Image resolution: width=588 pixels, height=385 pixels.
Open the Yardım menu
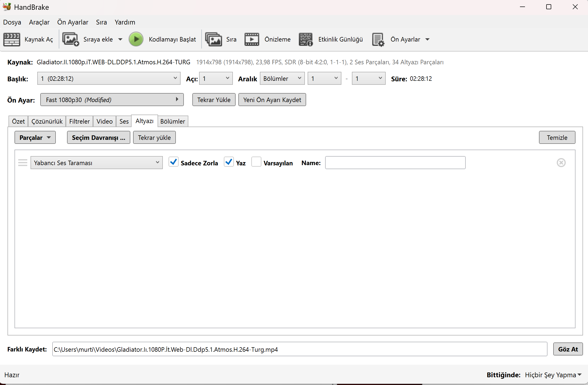coord(125,22)
